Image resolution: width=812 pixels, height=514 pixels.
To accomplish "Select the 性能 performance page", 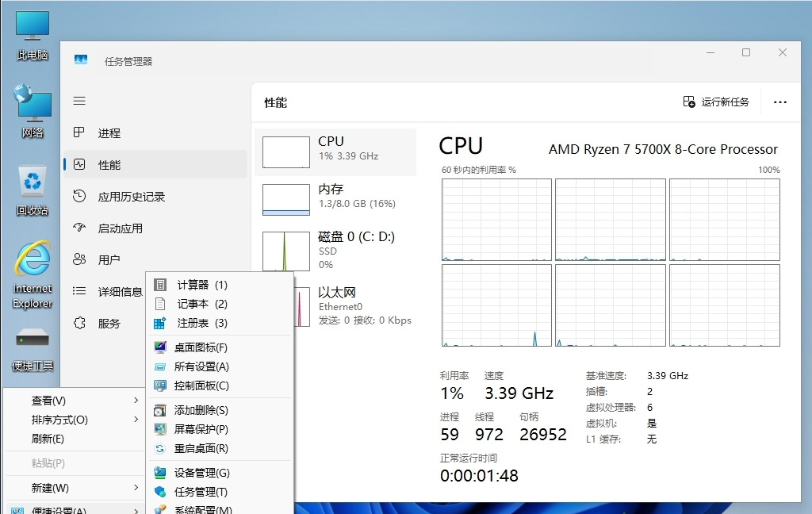I will click(x=155, y=165).
